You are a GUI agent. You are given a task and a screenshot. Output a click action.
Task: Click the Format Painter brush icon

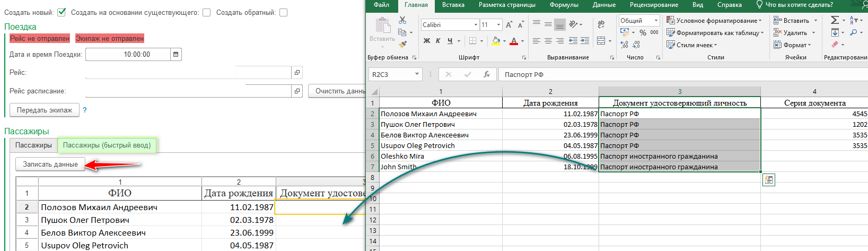(x=403, y=44)
